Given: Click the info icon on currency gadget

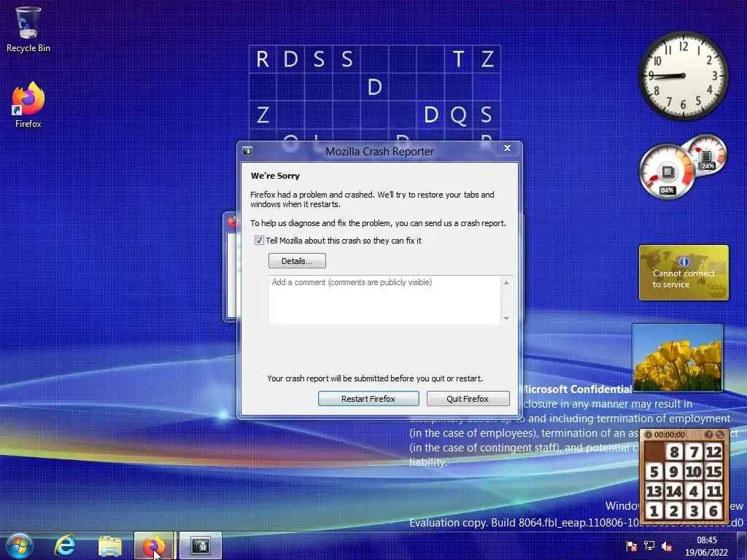Looking at the screenshot, I should (x=684, y=262).
